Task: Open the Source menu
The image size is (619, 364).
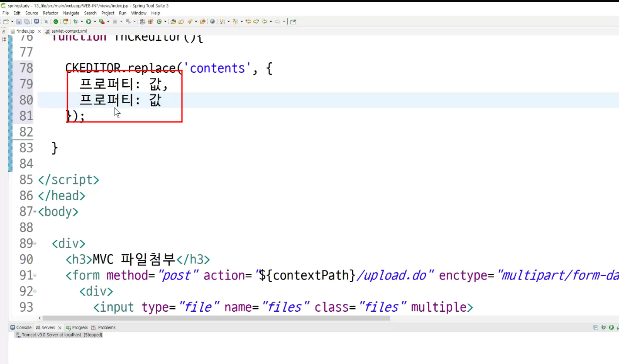Action: pos(32,13)
